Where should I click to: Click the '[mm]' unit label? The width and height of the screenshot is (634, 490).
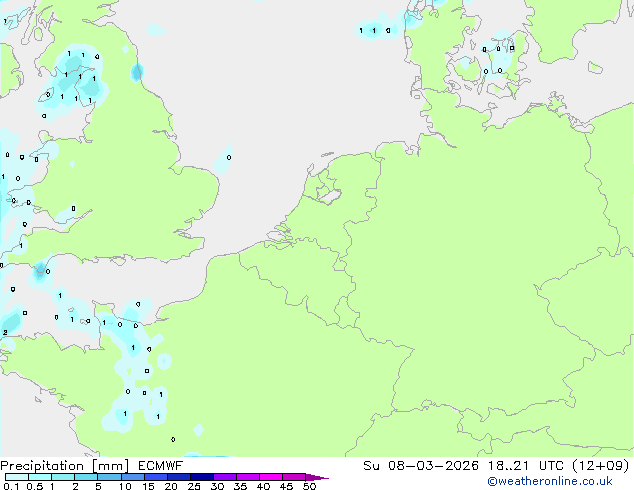point(110,466)
